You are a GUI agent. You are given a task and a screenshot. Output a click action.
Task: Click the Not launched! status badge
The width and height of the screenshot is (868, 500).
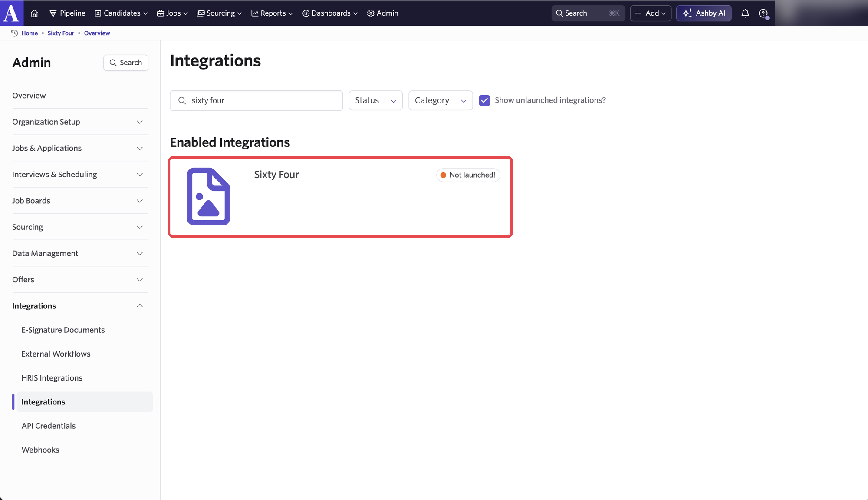468,175
